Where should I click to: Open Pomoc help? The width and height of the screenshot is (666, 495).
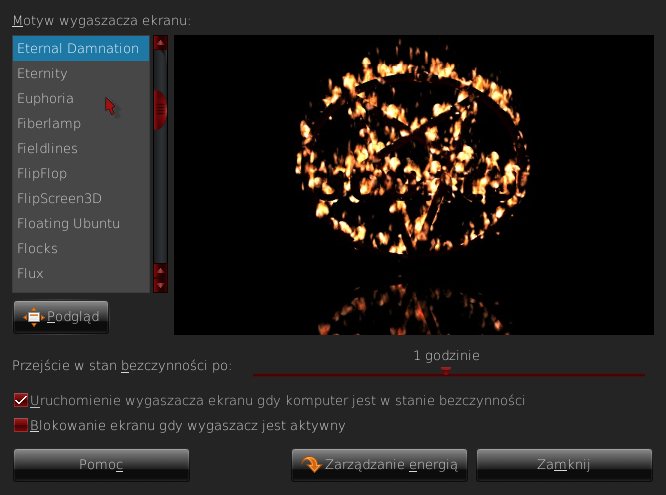pos(101,465)
